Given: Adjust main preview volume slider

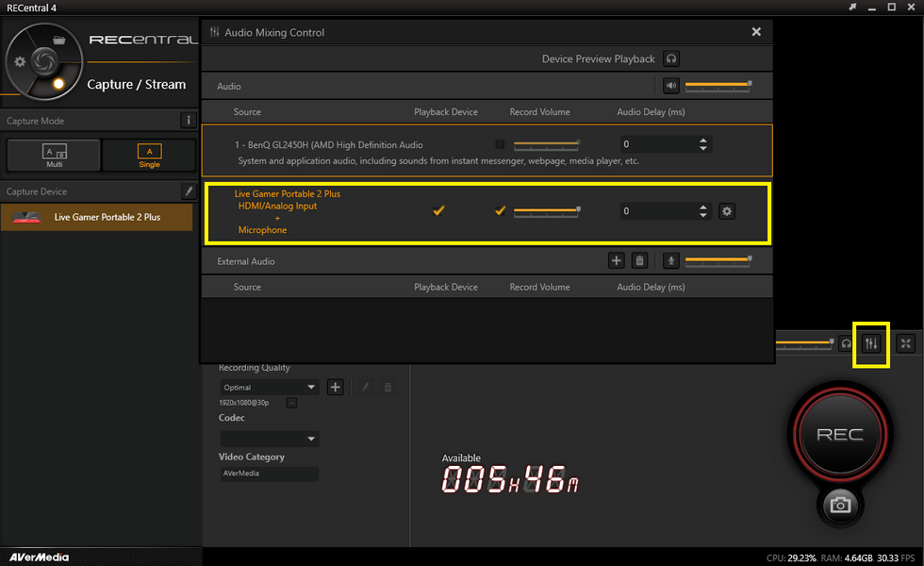Looking at the screenshot, I should coord(804,342).
